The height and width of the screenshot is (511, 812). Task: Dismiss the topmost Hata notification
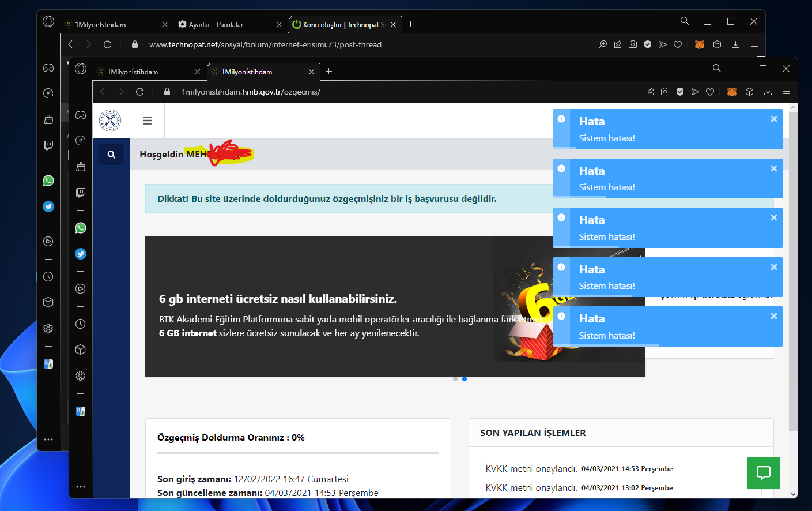773,118
